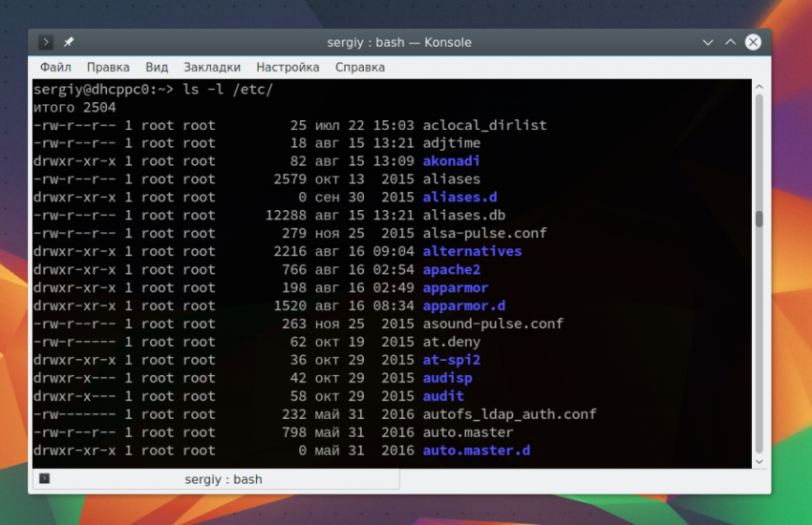
Task: Maximize Konsole with the up chevron
Action: point(730,42)
